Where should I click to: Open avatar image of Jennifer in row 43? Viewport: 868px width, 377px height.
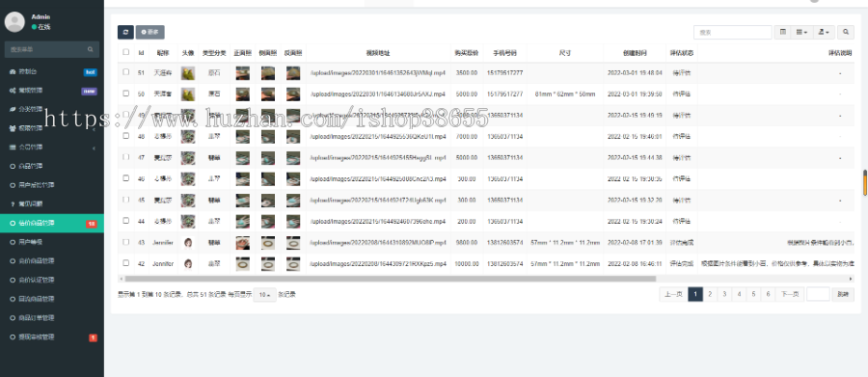coord(188,242)
